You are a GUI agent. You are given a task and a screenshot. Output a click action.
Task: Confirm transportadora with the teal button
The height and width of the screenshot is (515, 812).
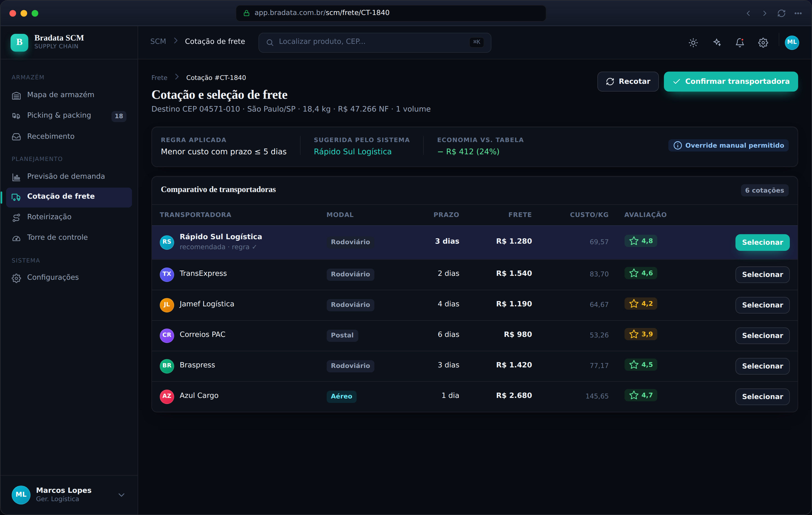coord(730,81)
